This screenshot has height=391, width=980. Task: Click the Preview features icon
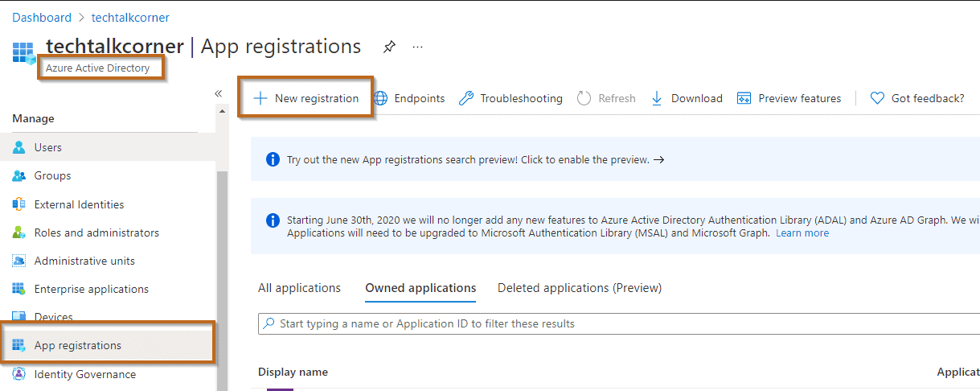(x=744, y=98)
